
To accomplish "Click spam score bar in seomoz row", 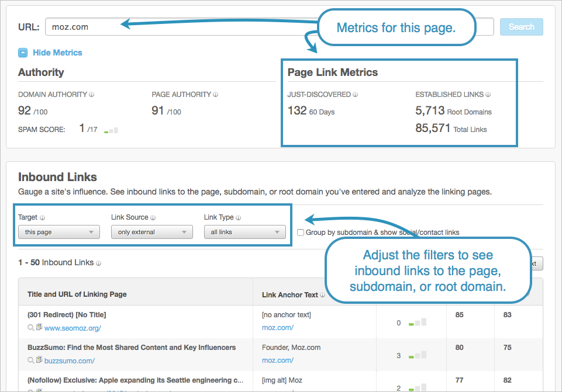I will pos(418,322).
